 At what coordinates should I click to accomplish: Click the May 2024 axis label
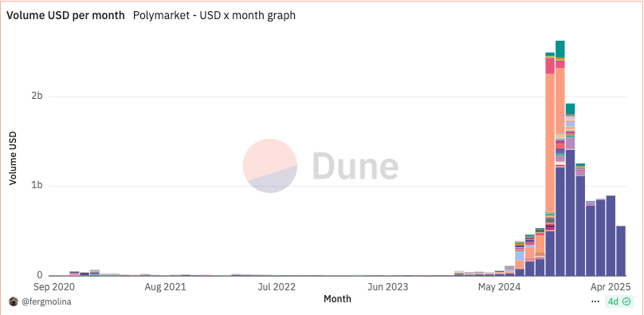[x=499, y=286]
